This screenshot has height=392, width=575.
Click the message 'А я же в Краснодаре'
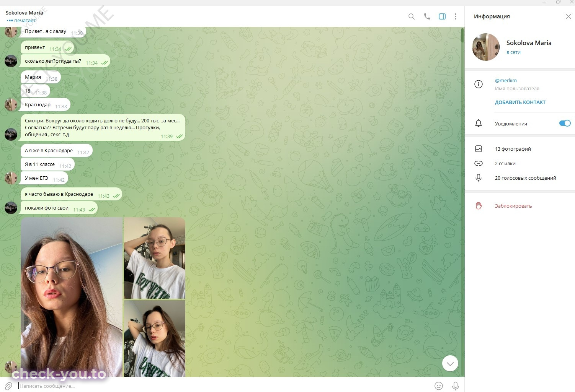click(56, 151)
